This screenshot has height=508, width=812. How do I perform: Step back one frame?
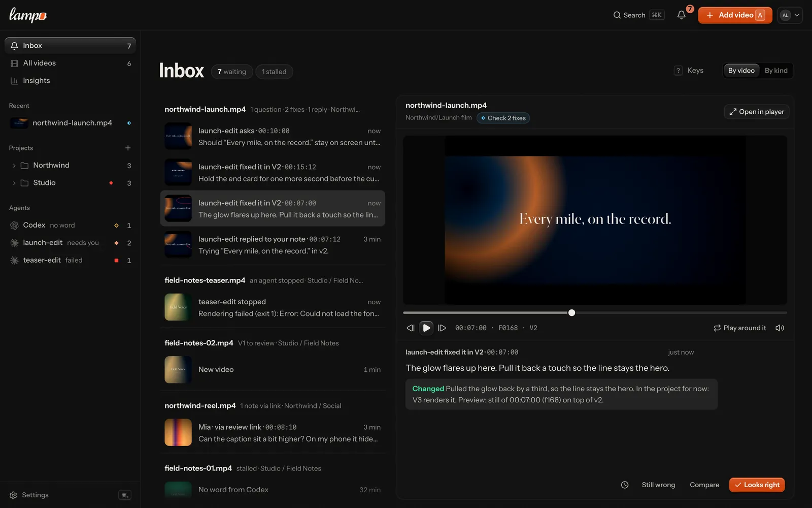411,328
